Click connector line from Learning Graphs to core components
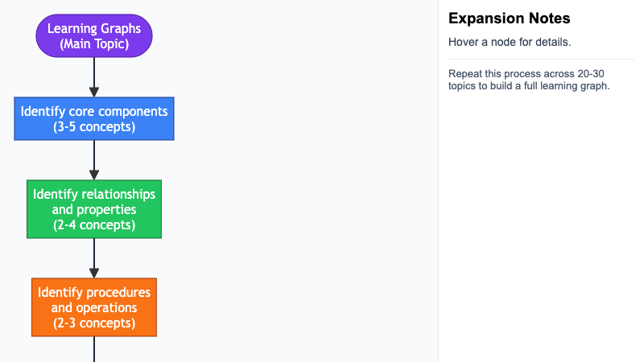This screenshot has width=644, height=362. tap(94, 72)
